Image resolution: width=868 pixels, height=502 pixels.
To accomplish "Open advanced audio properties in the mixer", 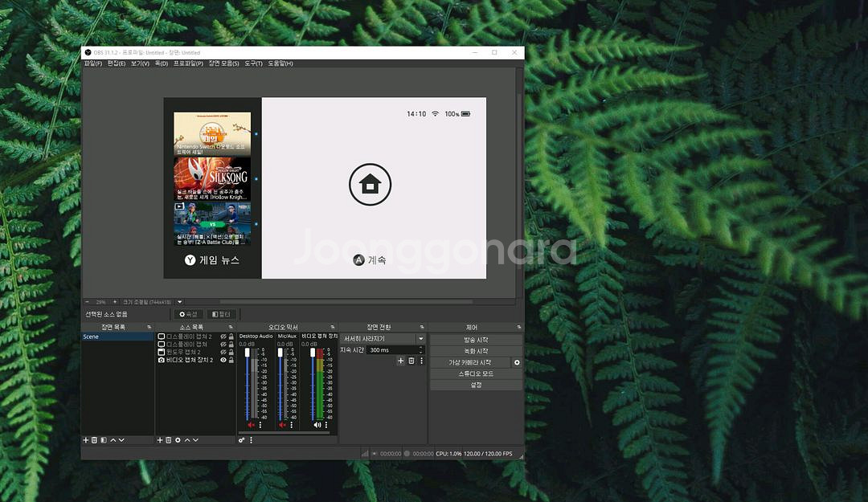I will tap(242, 440).
